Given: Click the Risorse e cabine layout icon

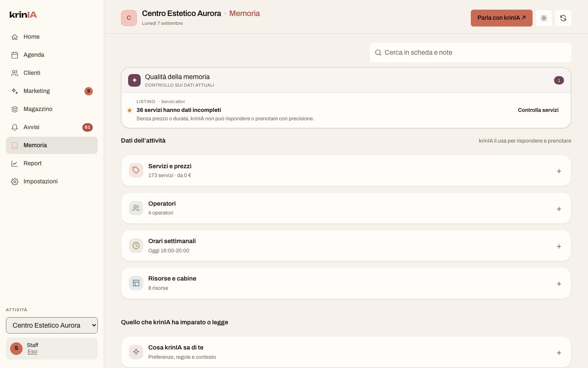Looking at the screenshot, I should coord(136,283).
